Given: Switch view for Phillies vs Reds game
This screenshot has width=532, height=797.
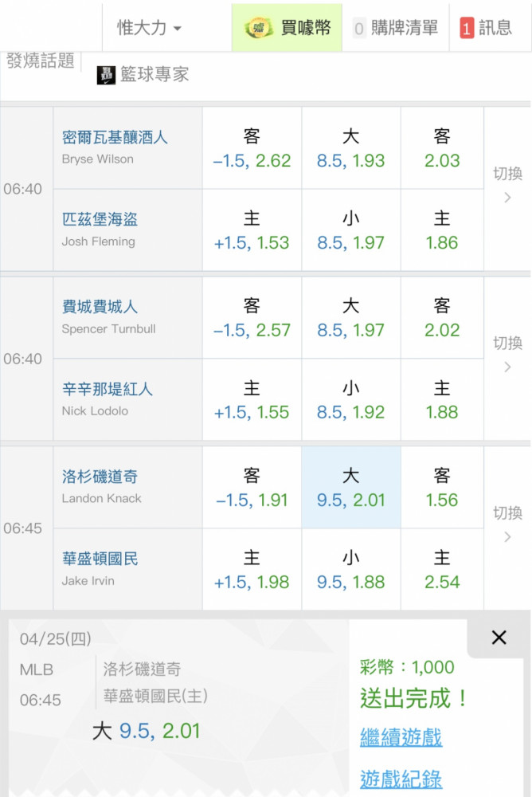Looking at the screenshot, I should (507, 354).
